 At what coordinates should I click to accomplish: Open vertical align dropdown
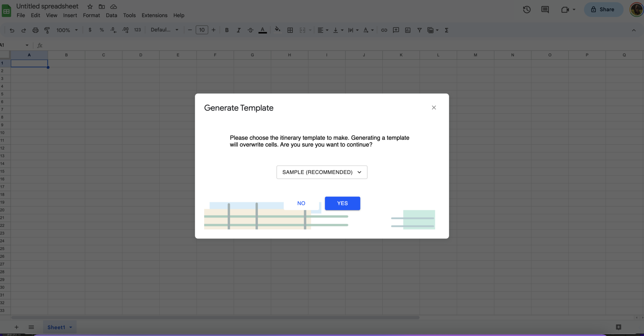(x=338, y=30)
